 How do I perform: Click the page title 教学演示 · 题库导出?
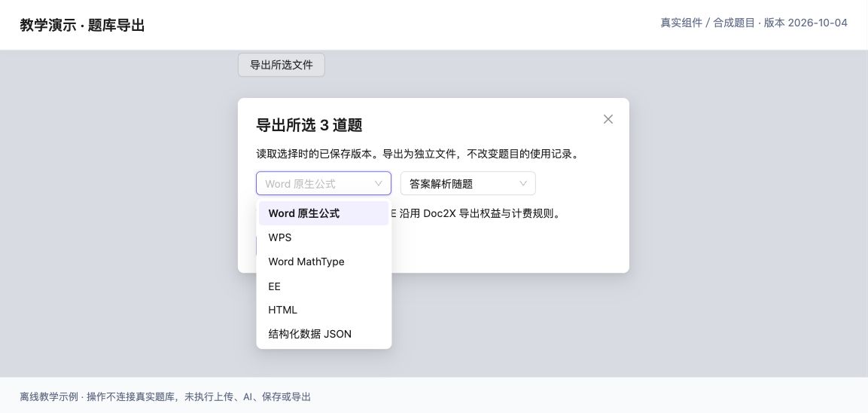coord(82,26)
